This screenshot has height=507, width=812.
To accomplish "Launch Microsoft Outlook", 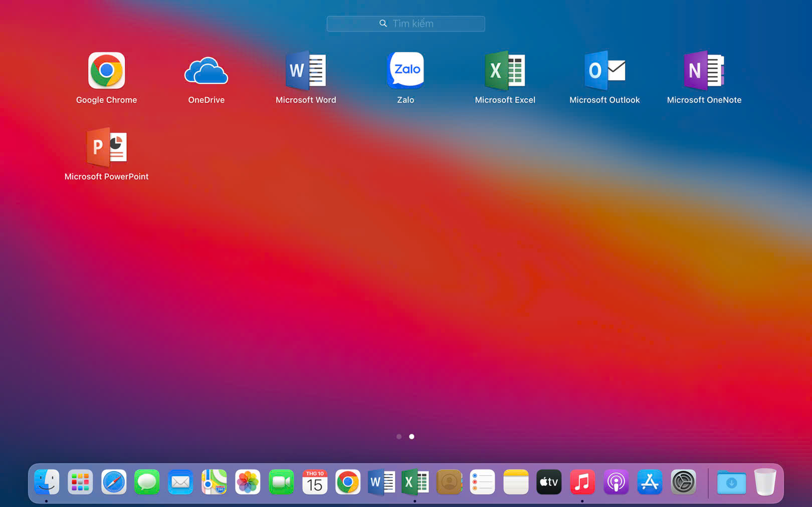I will pos(604,71).
